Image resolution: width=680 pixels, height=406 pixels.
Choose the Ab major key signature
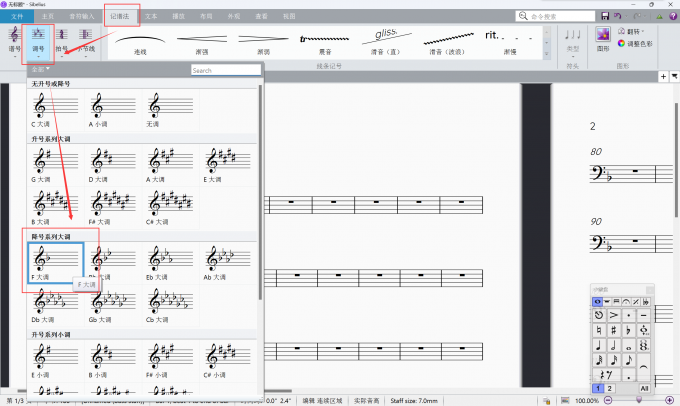click(228, 263)
